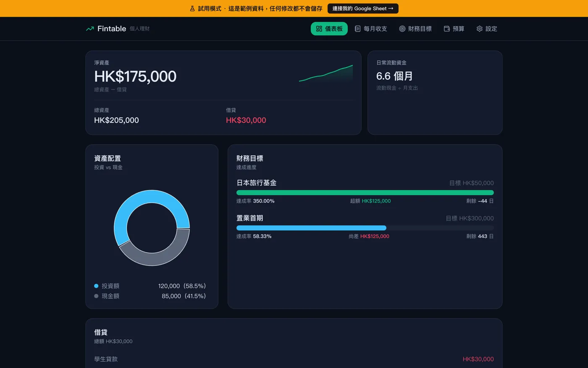Click the 流動現金 ÷ 月支出 caption
Screen dimensions: 588x368
(x=397, y=88)
